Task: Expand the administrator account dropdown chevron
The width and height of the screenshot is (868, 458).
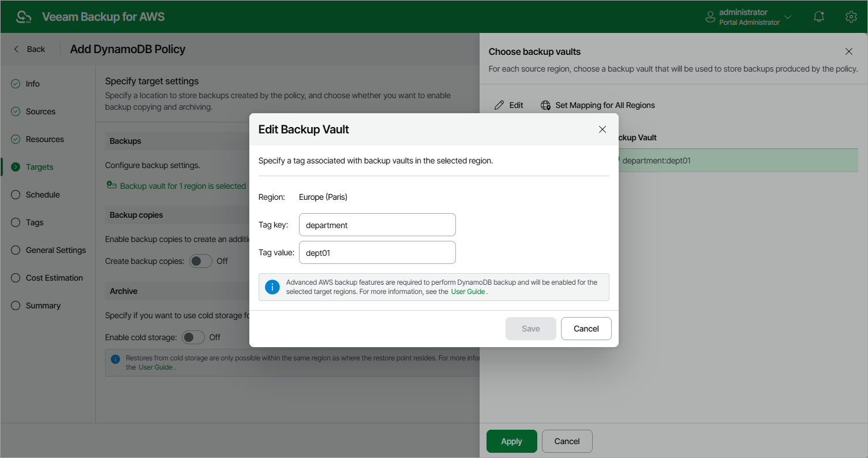Action: coord(788,17)
